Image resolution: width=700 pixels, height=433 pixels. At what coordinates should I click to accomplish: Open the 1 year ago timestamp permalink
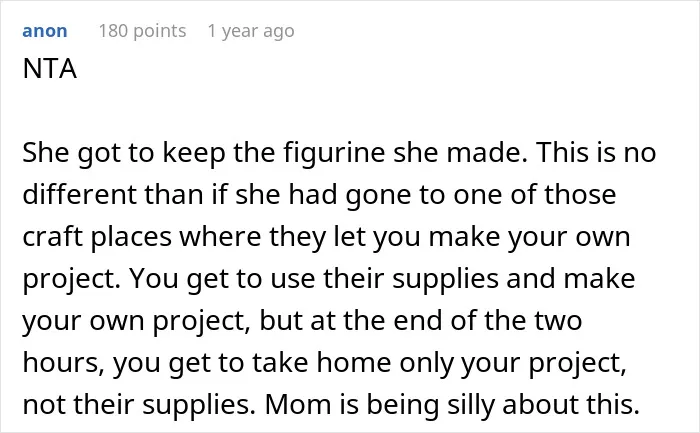251,31
